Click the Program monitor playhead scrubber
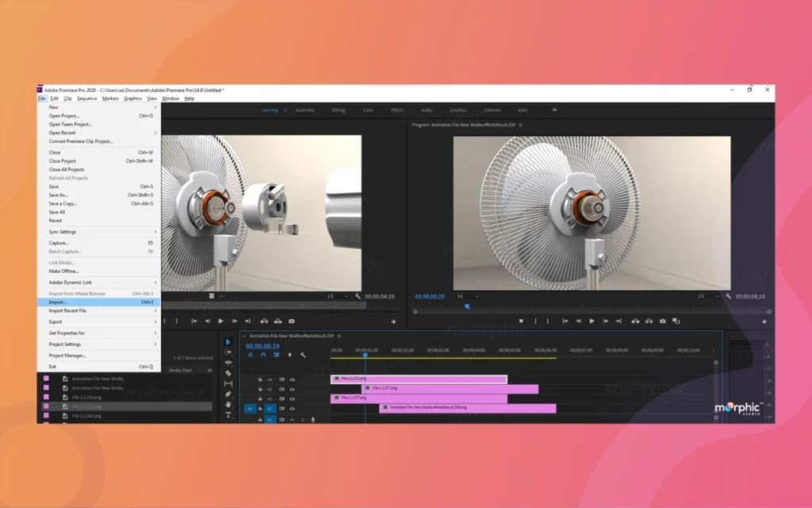This screenshot has height=508, width=812. tap(467, 306)
